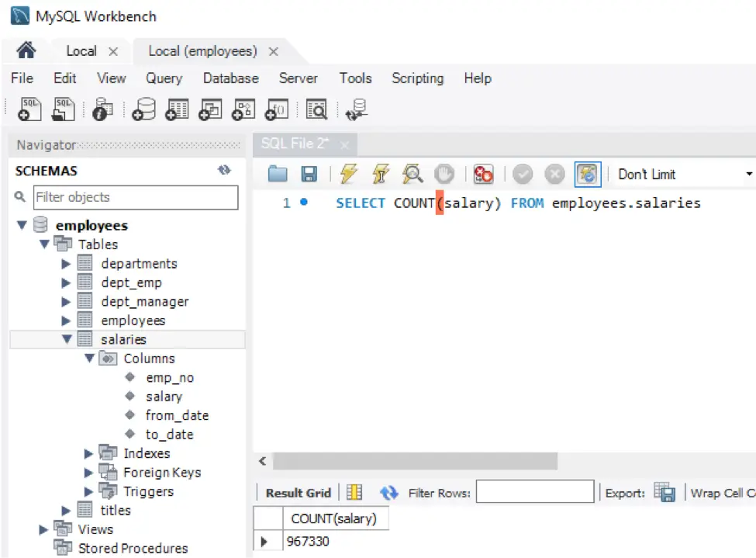756x558 pixels.
Task: Open the Query menu
Action: 164,78
